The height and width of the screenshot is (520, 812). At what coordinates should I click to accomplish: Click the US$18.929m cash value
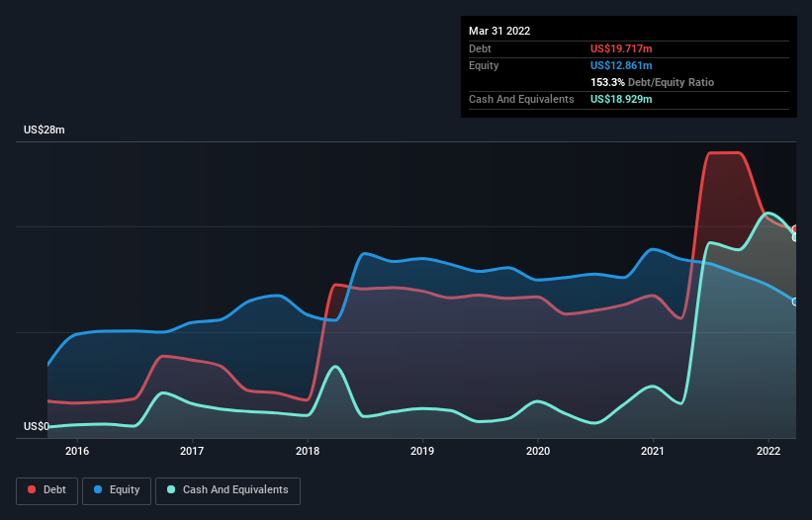point(621,99)
